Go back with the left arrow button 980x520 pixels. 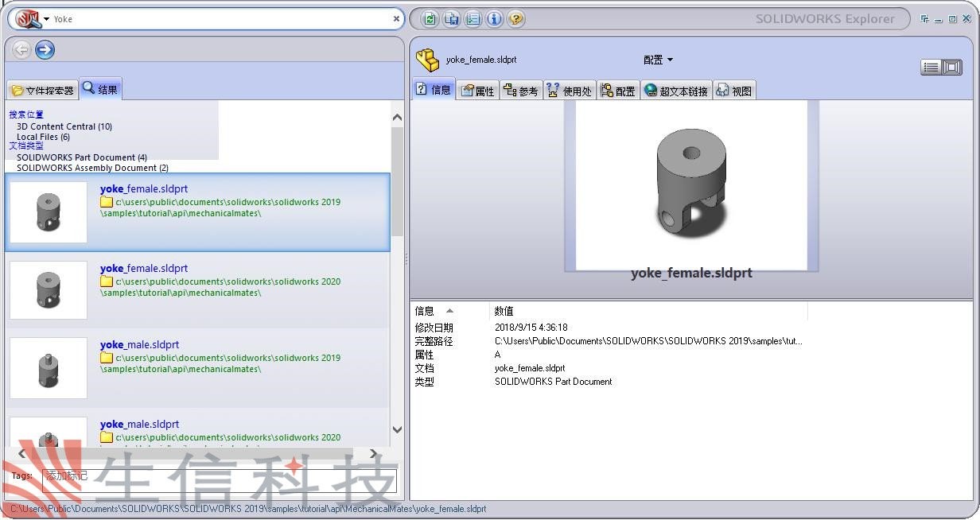21,50
